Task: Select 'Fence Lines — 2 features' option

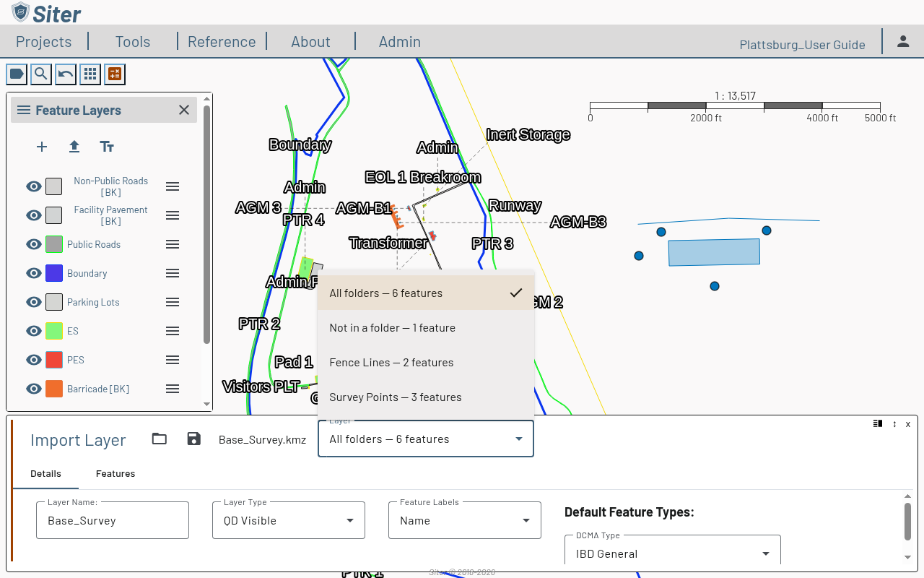Action: 426,363
